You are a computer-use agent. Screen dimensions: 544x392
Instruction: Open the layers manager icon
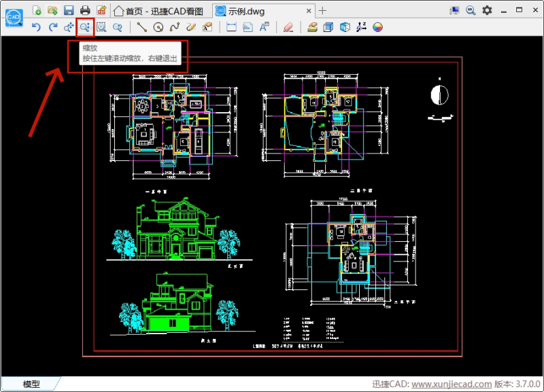pos(312,27)
